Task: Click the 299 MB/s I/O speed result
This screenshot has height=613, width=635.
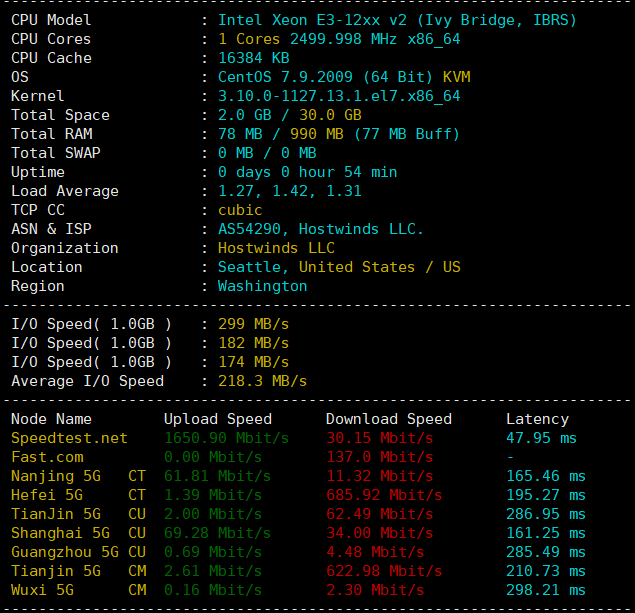Action: coord(253,324)
